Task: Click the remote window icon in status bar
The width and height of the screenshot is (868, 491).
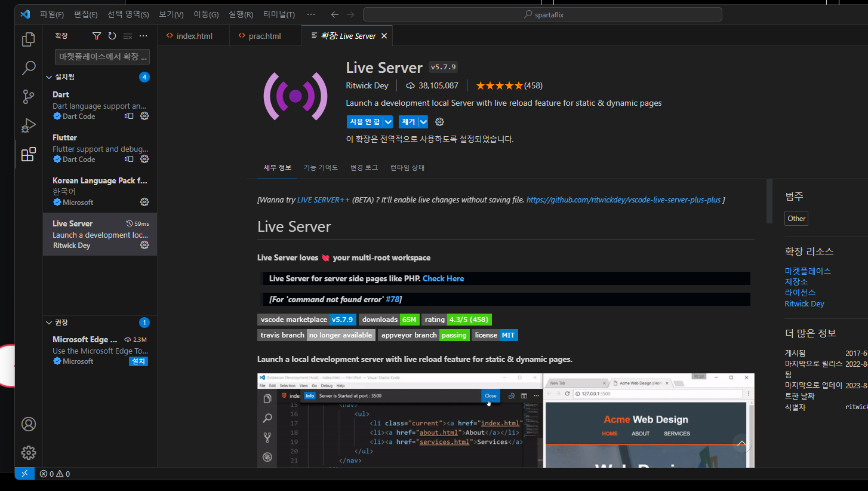Action: tap(24, 474)
